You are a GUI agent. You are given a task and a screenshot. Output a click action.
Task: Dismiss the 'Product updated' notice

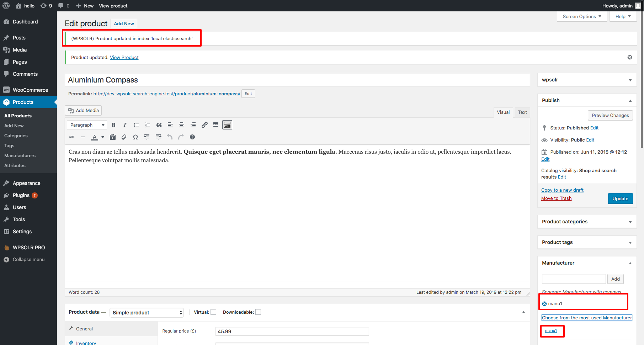pos(630,57)
